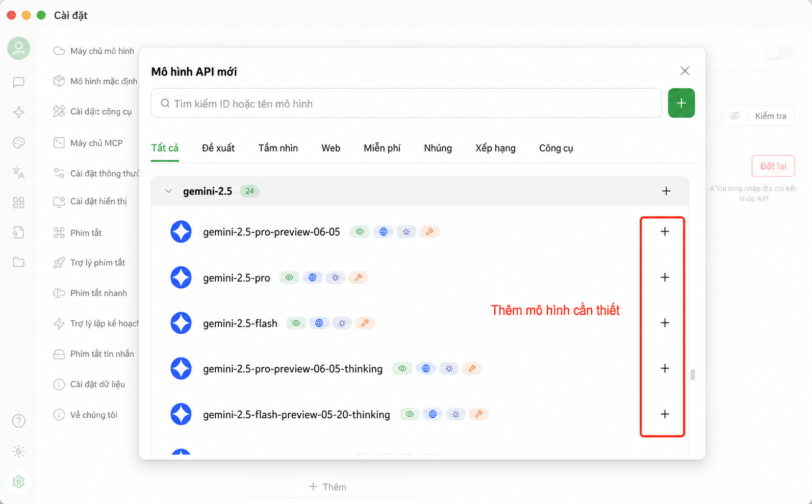This screenshot has width=812, height=504.
Task: Click the gemini-2.5-flash model logo
Action: coord(181,323)
